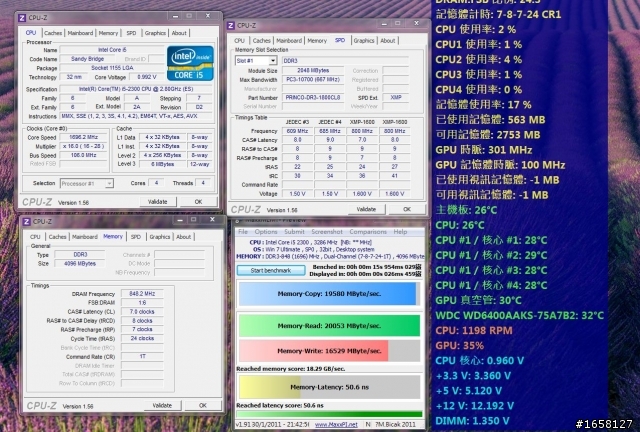Click the Specification i5-2300 CPU field
This screenshot has height=432, width=640.
click(136, 89)
